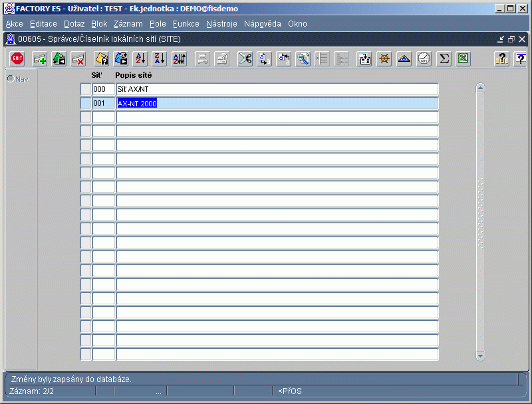The height and width of the screenshot is (404, 532).
Task: Click the gauge dial icon
Action: [x=424, y=59]
